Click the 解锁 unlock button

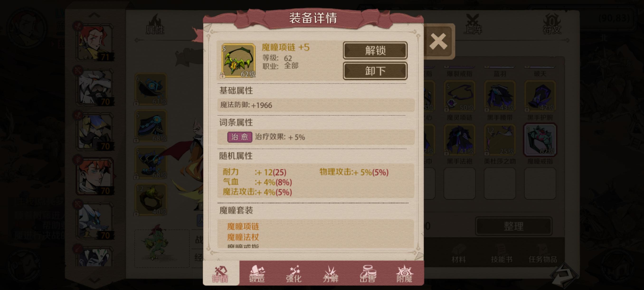pyautogui.click(x=375, y=51)
